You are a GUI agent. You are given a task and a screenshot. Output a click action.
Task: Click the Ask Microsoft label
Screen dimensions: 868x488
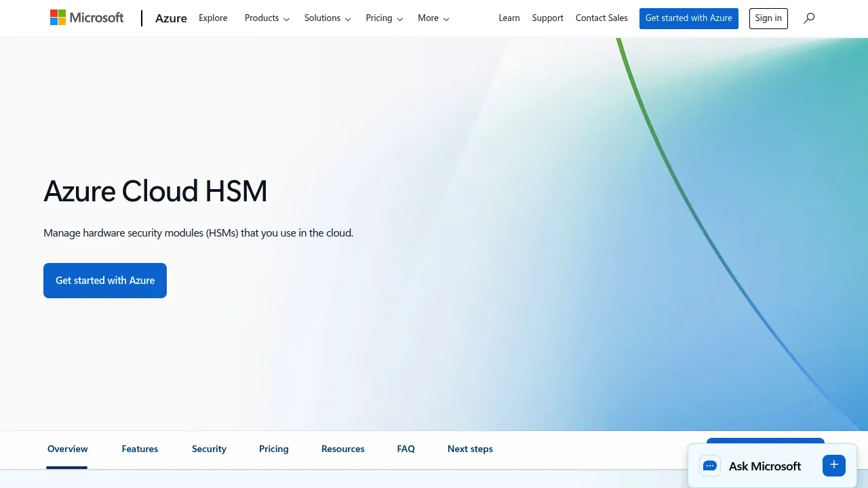[x=765, y=466]
